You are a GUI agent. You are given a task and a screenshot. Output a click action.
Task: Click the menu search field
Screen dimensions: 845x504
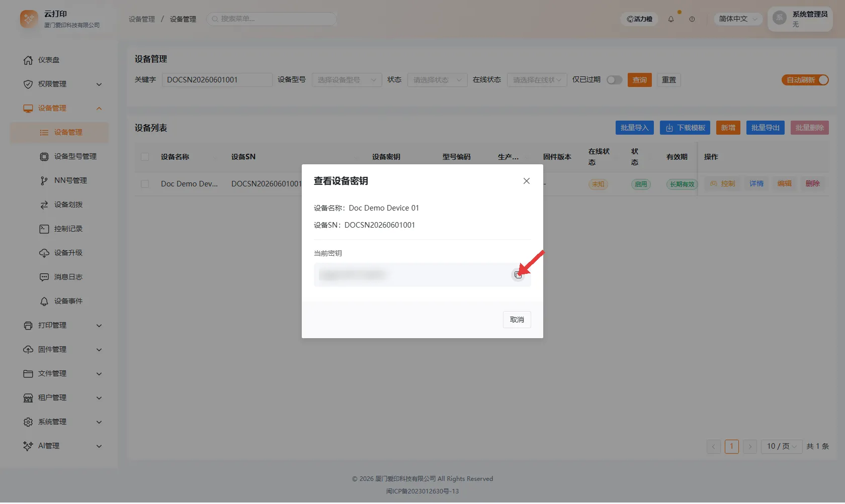[271, 19]
